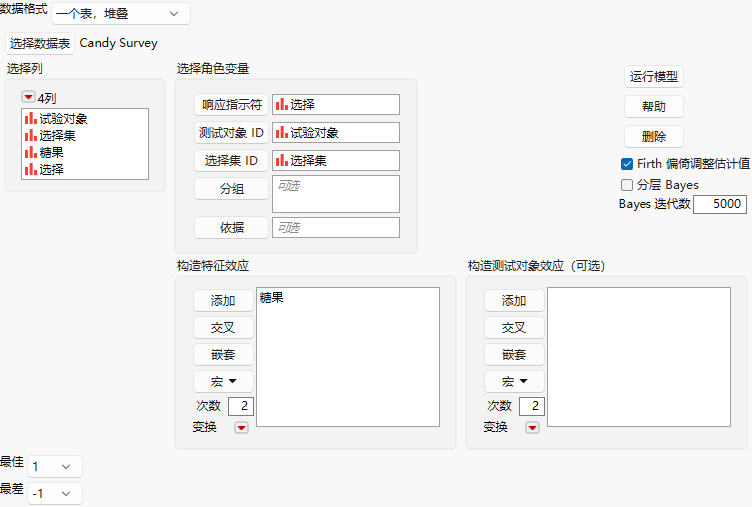752x507 pixels.
Task: Click the 删除 button
Action: 654,137
